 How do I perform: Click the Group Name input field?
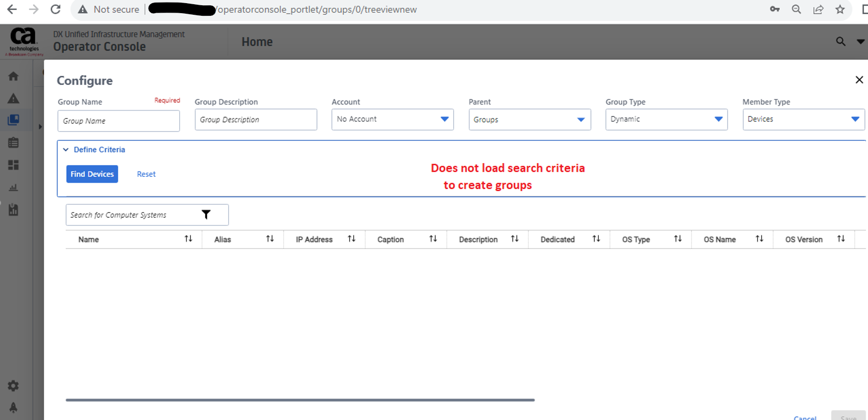coord(119,121)
